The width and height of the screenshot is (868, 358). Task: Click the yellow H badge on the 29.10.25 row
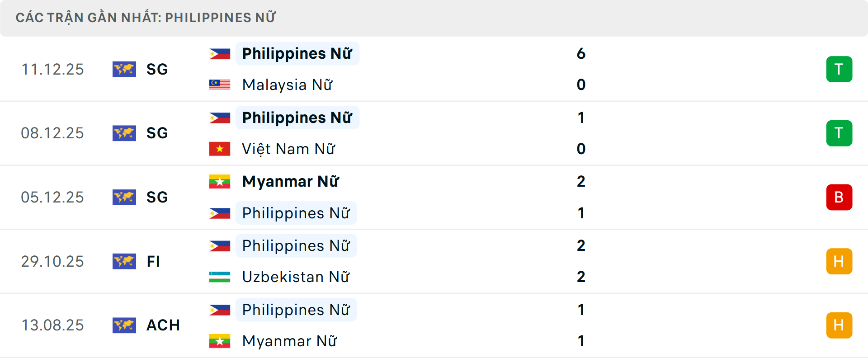coord(840,261)
